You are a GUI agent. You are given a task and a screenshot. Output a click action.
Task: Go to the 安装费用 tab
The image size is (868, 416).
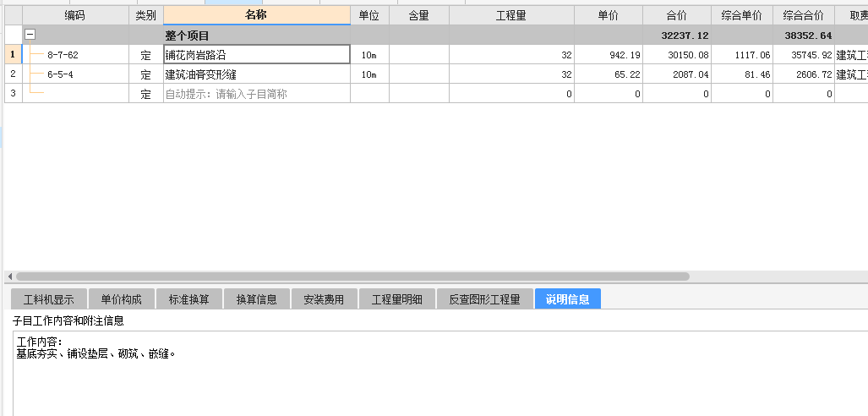325,299
